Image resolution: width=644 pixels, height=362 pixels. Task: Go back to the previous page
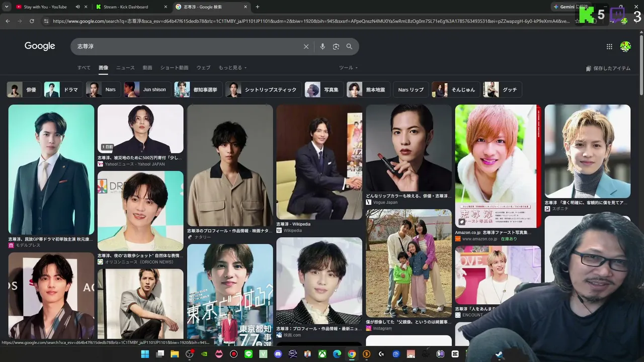pyautogui.click(x=8, y=21)
